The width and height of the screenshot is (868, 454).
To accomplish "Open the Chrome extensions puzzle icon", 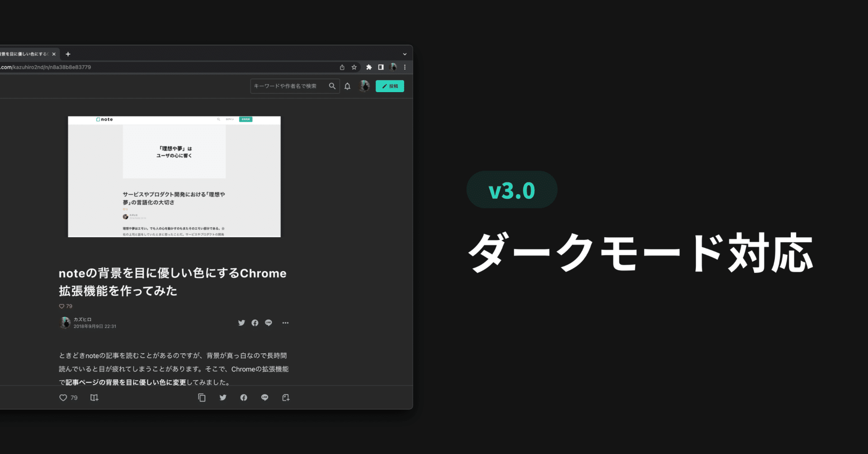I will (369, 67).
